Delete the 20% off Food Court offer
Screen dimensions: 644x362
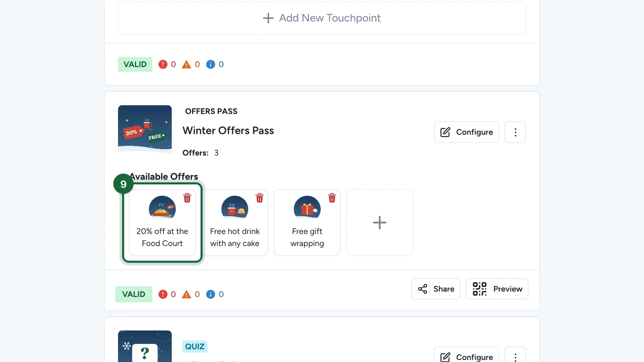click(187, 198)
